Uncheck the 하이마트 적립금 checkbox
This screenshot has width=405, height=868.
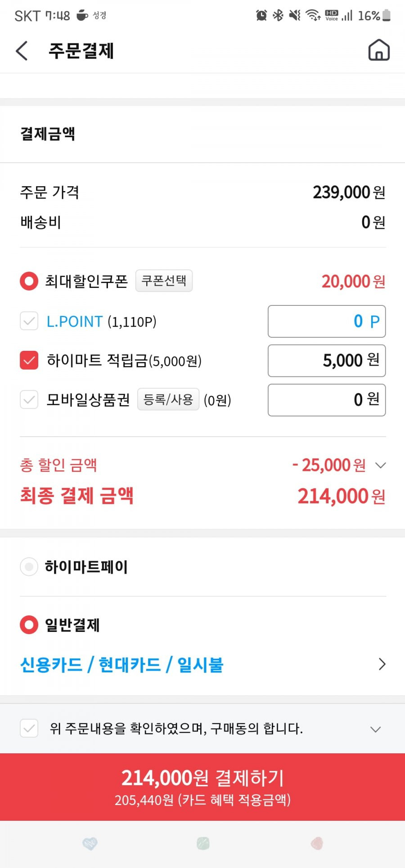(29, 360)
